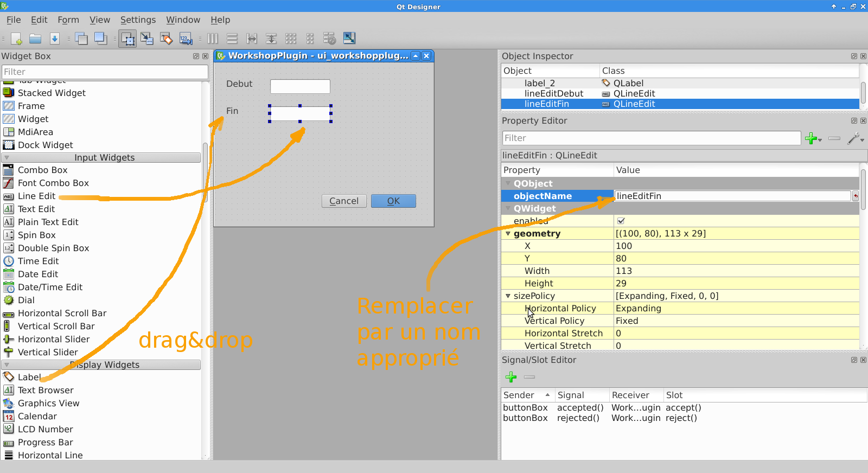
Task: Click the Widget Box Filter field
Action: pos(105,72)
